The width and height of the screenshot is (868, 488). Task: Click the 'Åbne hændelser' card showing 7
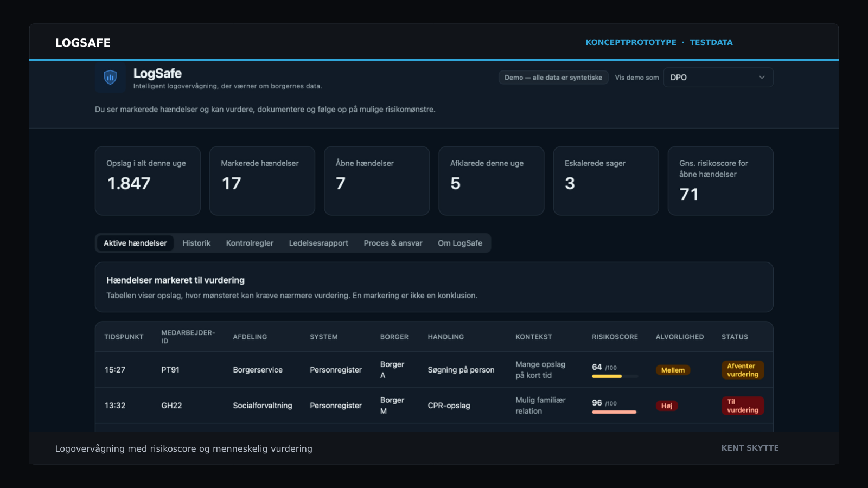[x=376, y=181]
